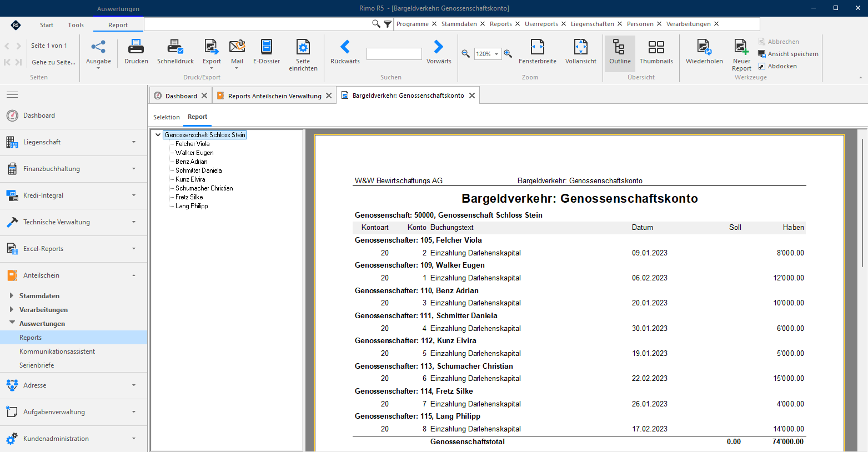Open the Tools ribbon tab
This screenshot has height=452, width=868.
(x=76, y=24)
